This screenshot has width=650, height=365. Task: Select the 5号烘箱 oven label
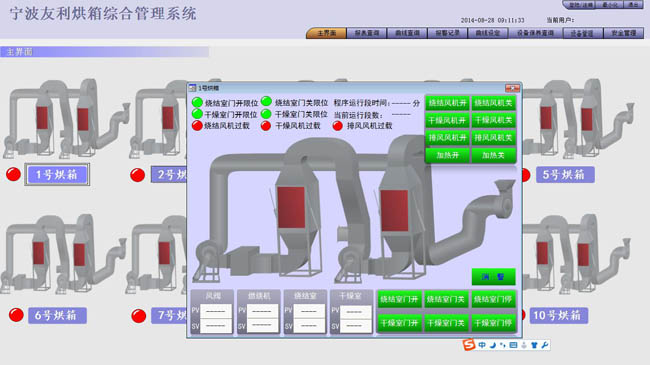pyautogui.click(x=564, y=175)
